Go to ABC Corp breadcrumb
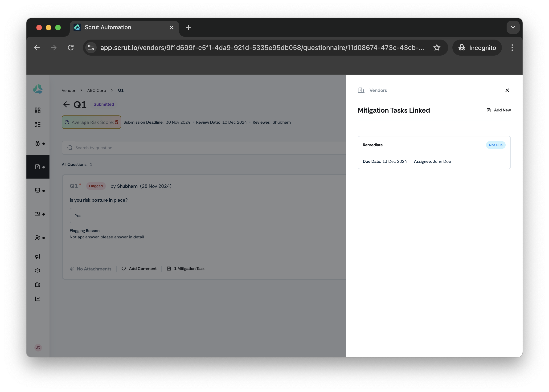This screenshot has width=549, height=392. [x=97, y=90]
